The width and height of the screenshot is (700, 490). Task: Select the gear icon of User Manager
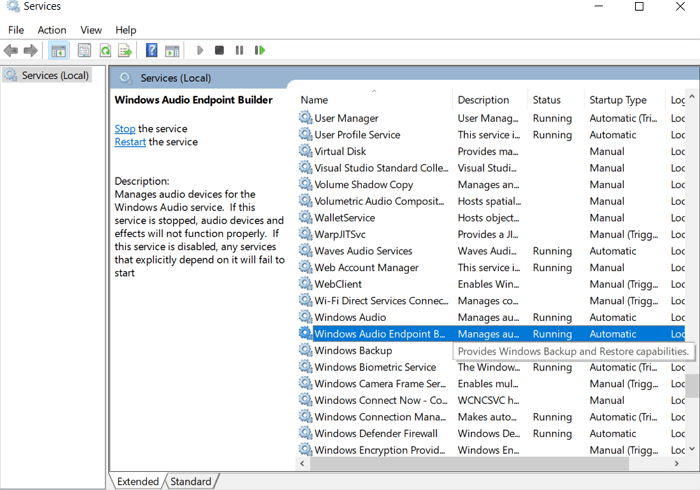[x=305, y=118]
